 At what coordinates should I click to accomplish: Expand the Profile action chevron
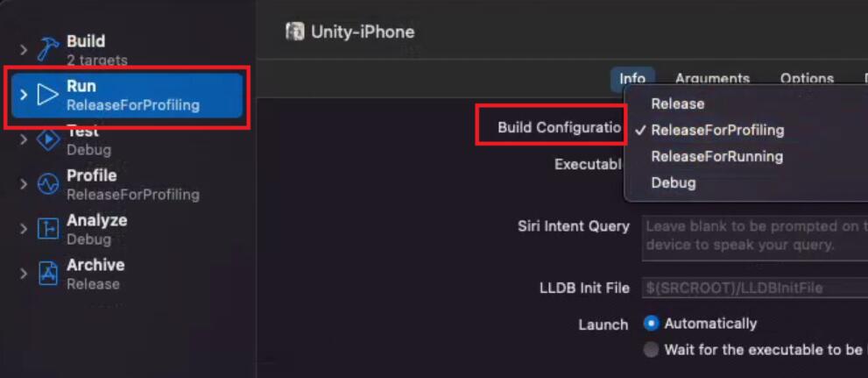23,184
